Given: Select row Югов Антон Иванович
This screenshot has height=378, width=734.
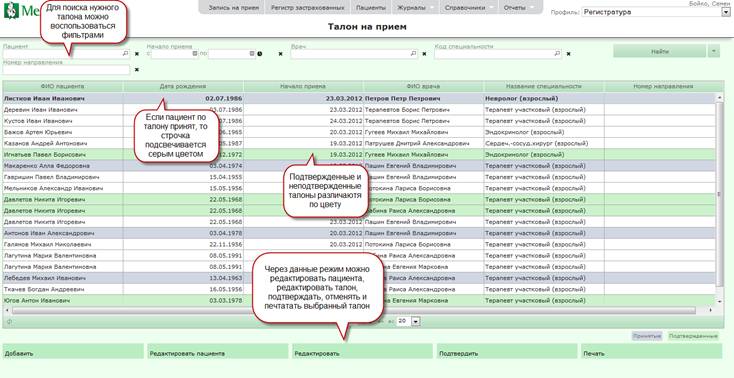Looking at the screenshot, I should click(359, 301).
